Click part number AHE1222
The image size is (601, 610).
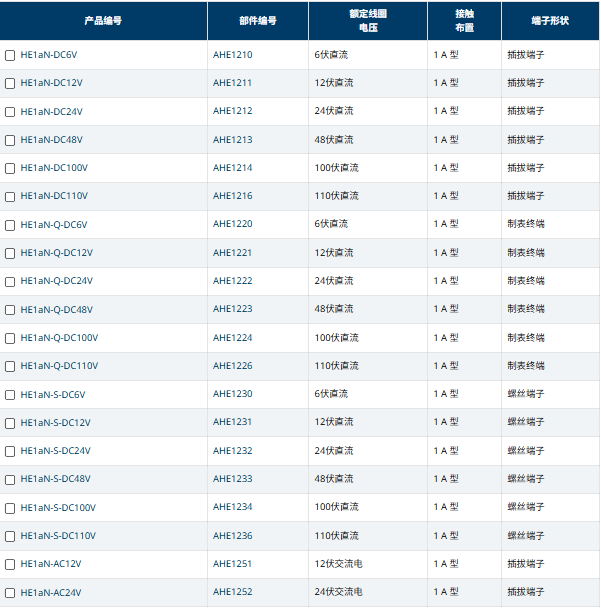pyautogui.click(x=232, y=281)
